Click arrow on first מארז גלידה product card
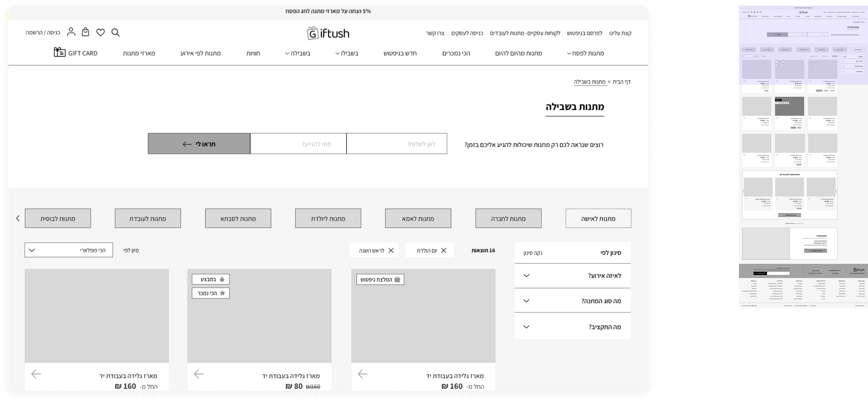This screenshot has height=406, width=868. pyautogui.click(x=363, y=374)
